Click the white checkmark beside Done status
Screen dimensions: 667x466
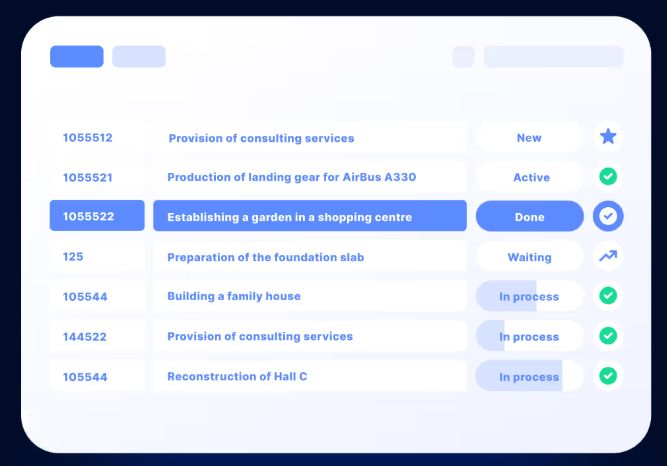click(608, 216)
